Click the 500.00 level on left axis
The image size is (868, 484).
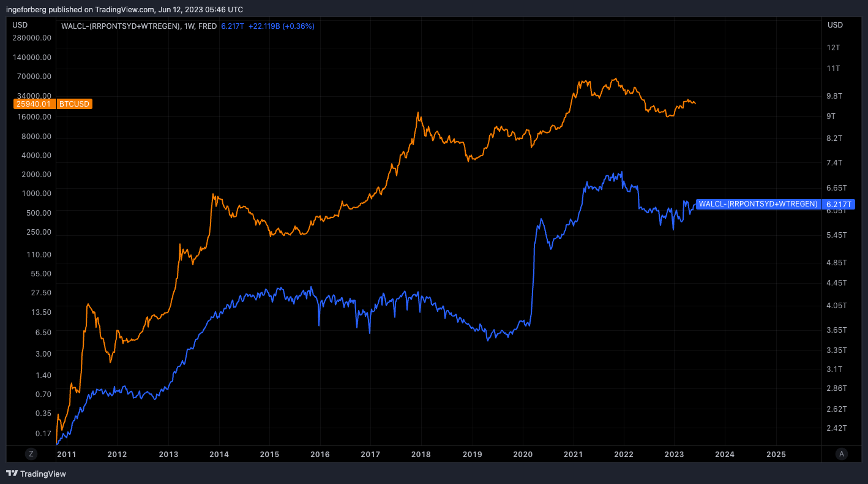point(39,213)
